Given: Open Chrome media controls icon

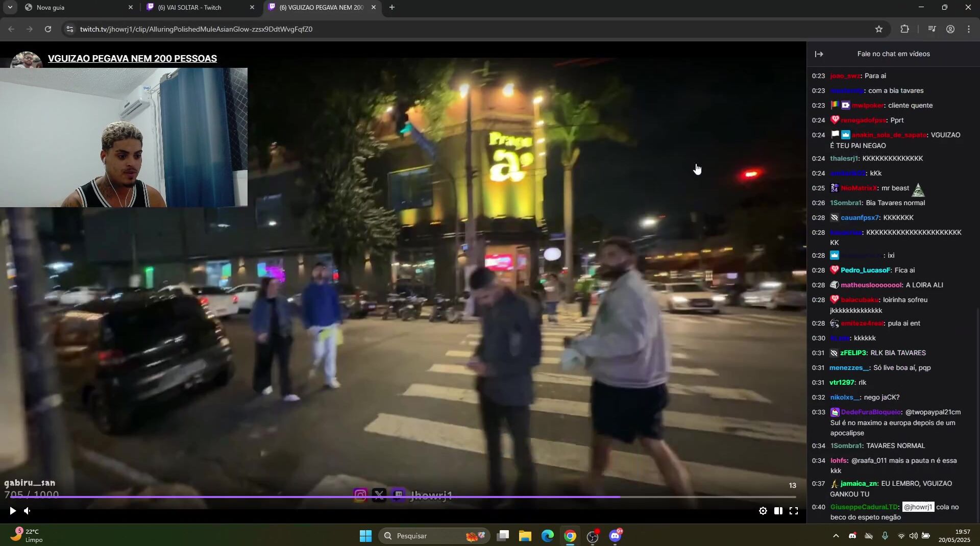Looking at the screenshot, I should pyautogui.click(x=932, y=29).
